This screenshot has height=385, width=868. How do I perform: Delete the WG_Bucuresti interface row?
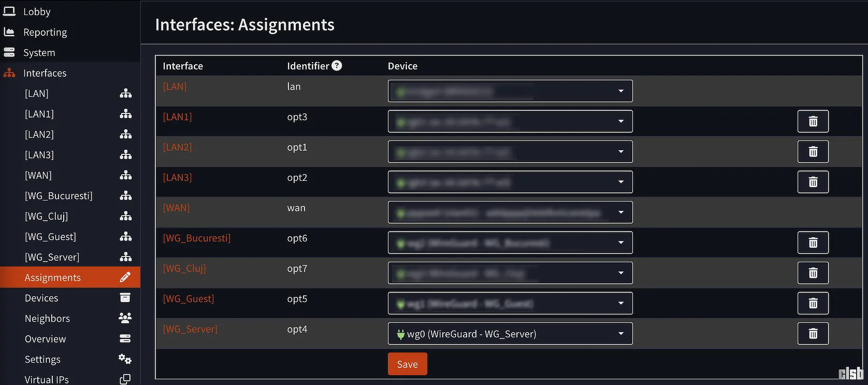tap(813, 243)
